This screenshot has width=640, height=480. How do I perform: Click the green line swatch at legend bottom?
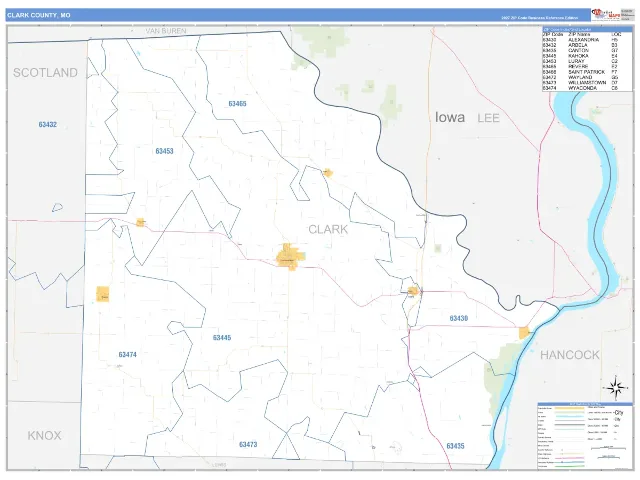pos(570,466)
